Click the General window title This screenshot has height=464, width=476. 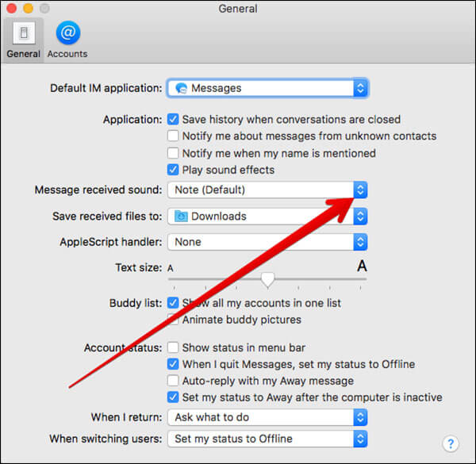238,9
